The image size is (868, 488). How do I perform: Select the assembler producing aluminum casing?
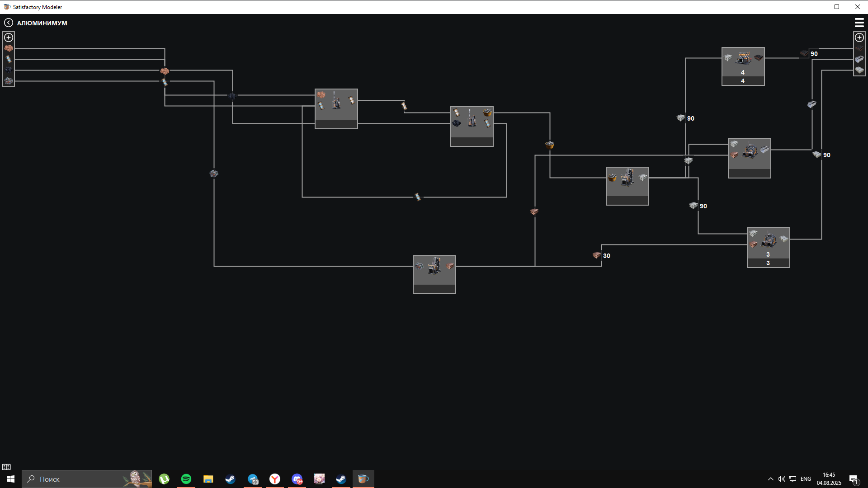[x=750, y=158]
